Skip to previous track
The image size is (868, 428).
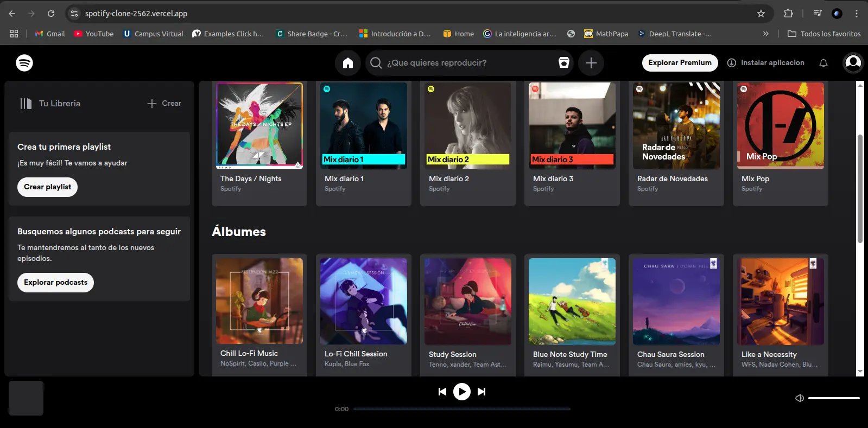coord(442,392)
